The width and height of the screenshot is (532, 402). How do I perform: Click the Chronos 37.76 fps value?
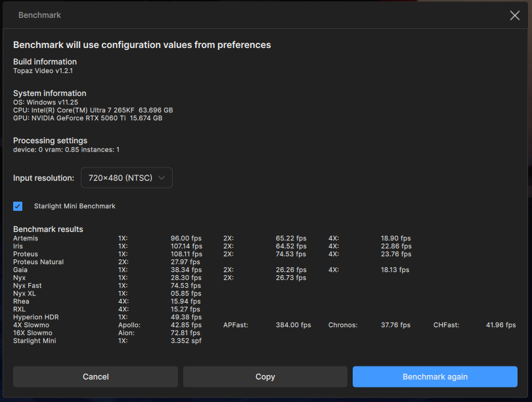click(x=395, y=325)
